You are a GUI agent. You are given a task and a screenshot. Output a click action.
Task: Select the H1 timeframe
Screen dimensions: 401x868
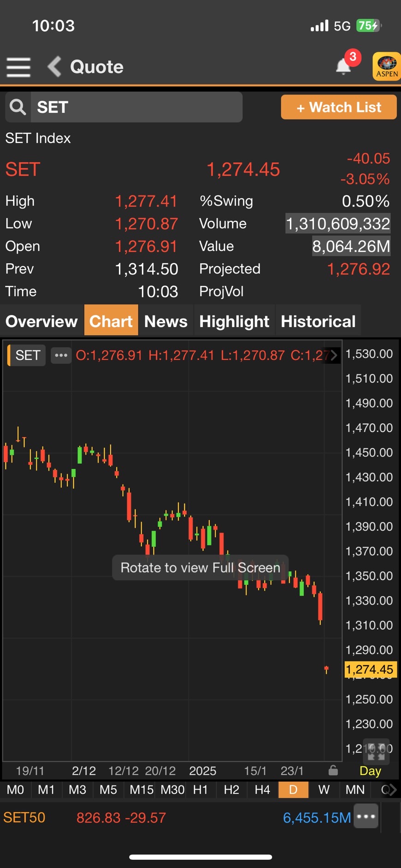[200, 790]
